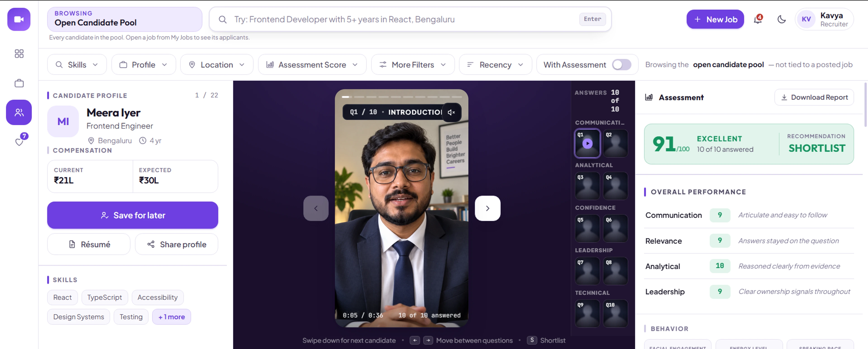
Task: Switch to dark mode moon icon
Action: click(781, 19)
